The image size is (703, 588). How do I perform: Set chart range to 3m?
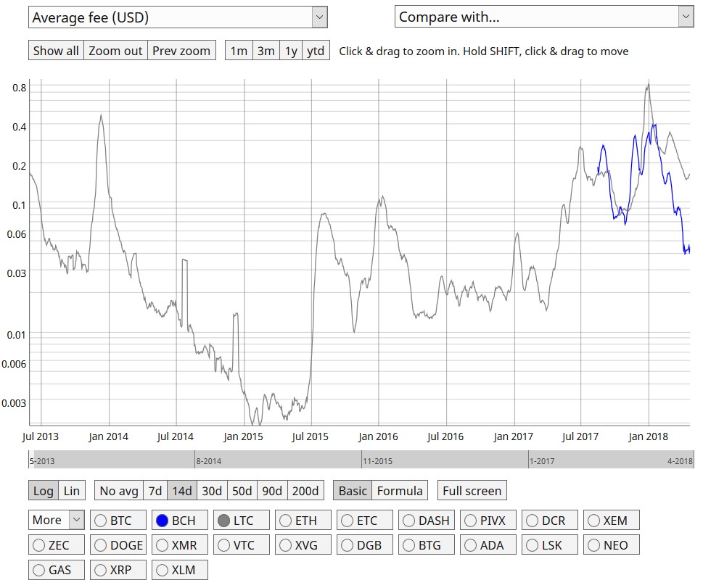pyautogui.click(x=266, y=51)
